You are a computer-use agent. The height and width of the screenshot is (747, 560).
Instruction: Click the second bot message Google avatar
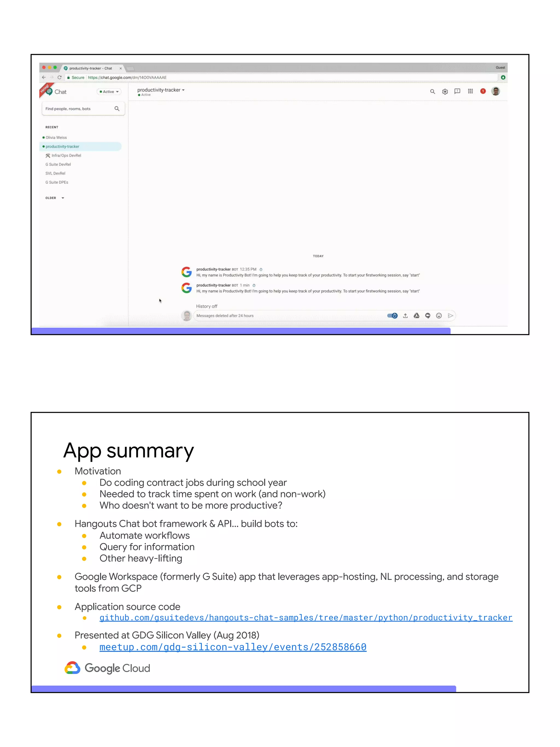point(187,288)
